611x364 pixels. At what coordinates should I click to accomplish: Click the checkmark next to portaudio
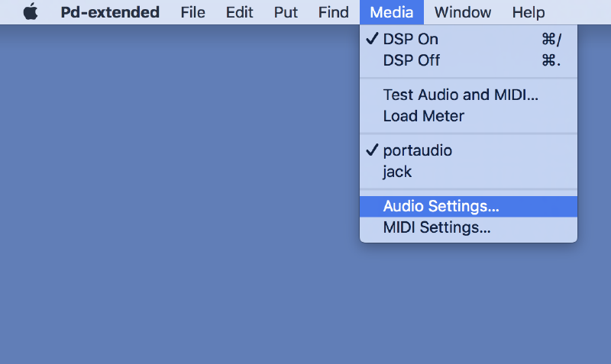372,150
